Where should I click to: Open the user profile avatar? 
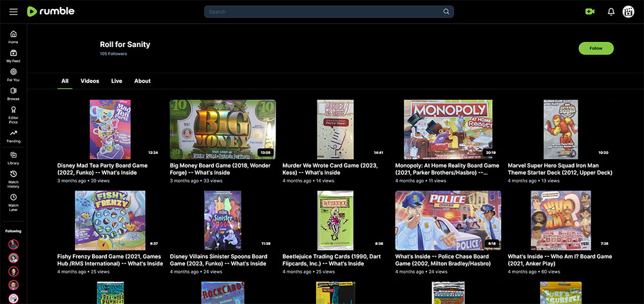pos(629,12)
